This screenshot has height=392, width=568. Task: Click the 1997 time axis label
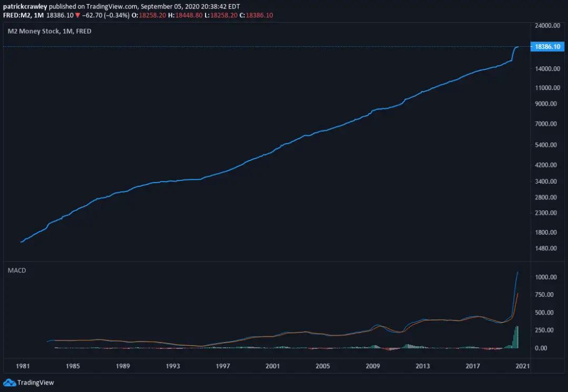[x=223, y=366]
